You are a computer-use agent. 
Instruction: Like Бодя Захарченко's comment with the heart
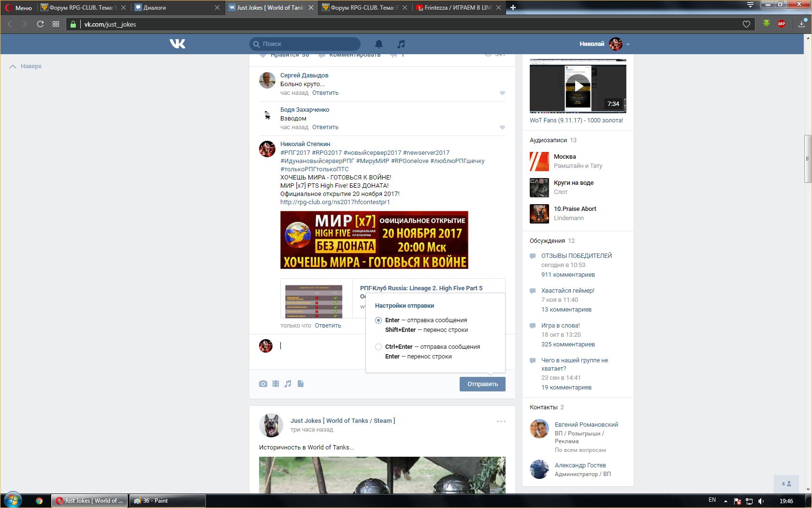pyautogui.click(x=502, y=127)
